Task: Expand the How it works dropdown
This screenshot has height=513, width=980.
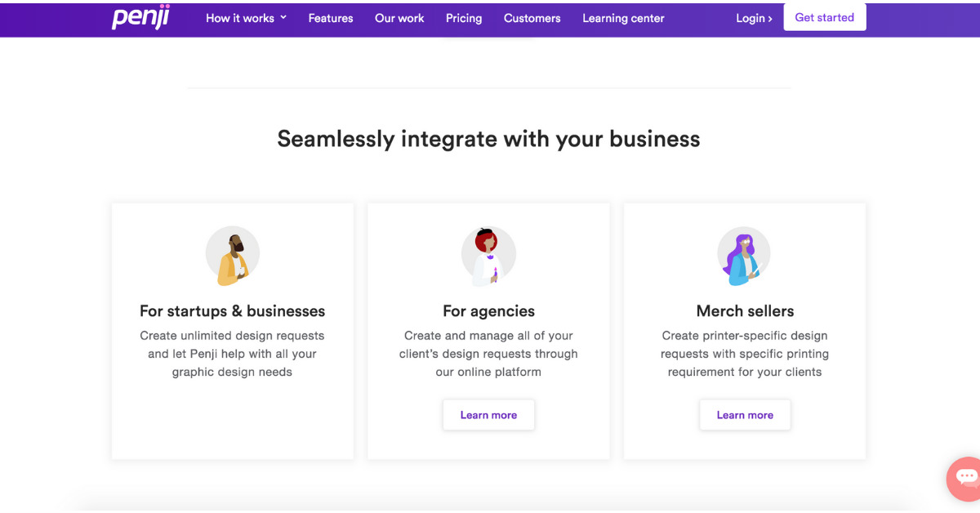Action: 240,18
